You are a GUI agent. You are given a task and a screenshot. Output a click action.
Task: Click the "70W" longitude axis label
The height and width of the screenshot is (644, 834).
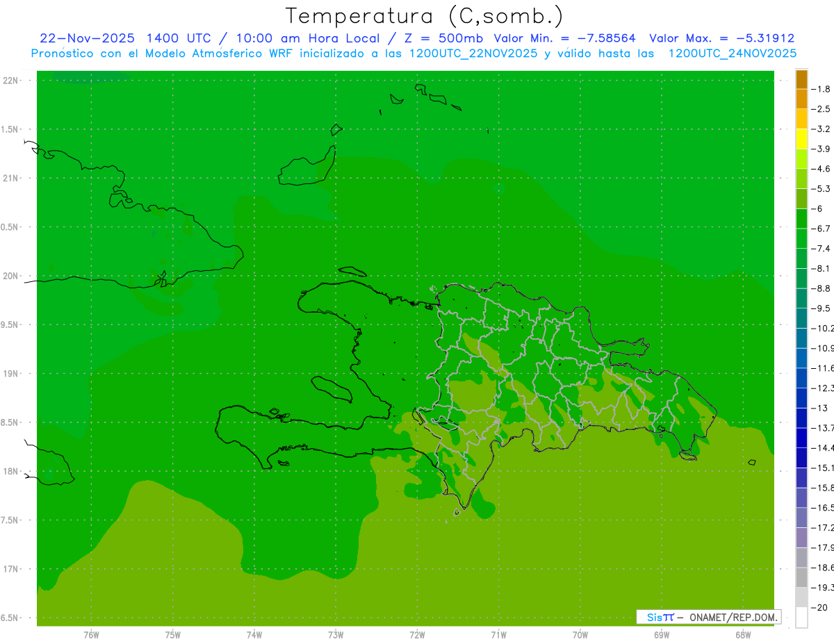580,635
